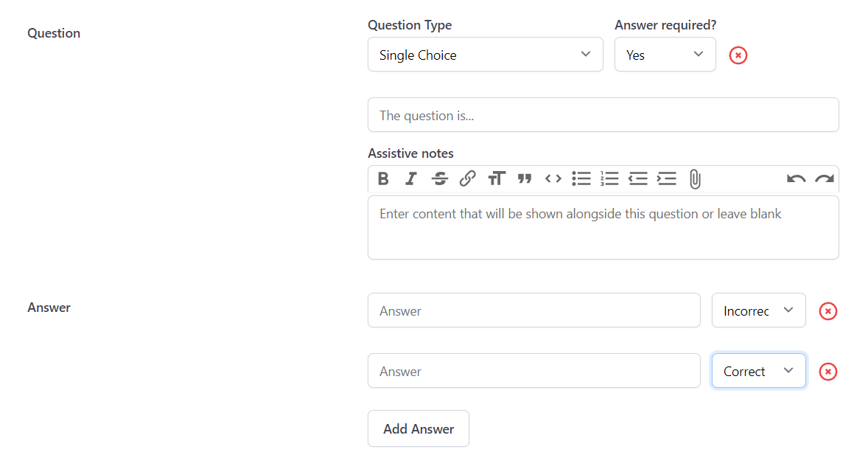This screenshot has height=469, width=868.
Task: Focus the Assistive notes content area
Action: point(603,228)
